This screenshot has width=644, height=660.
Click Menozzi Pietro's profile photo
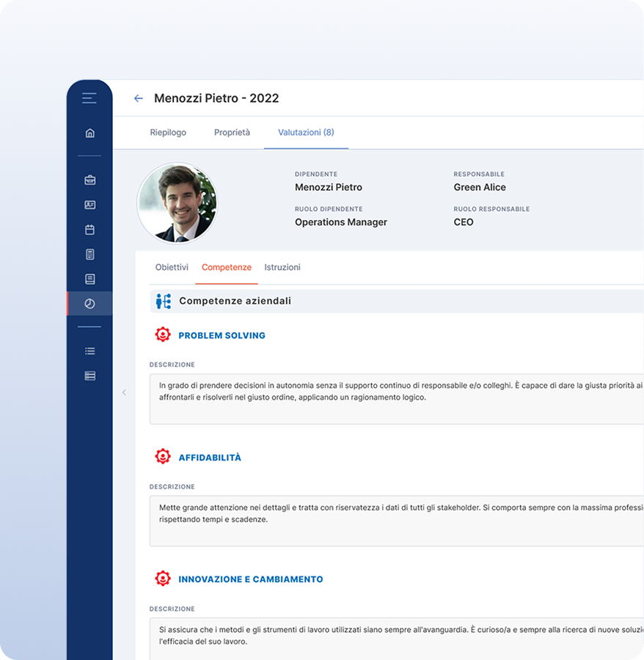pyautogui.click(x=178, y=201)
